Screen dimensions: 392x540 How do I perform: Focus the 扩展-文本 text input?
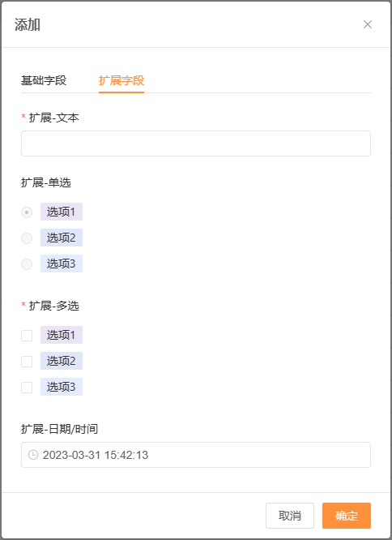point(196,144)
